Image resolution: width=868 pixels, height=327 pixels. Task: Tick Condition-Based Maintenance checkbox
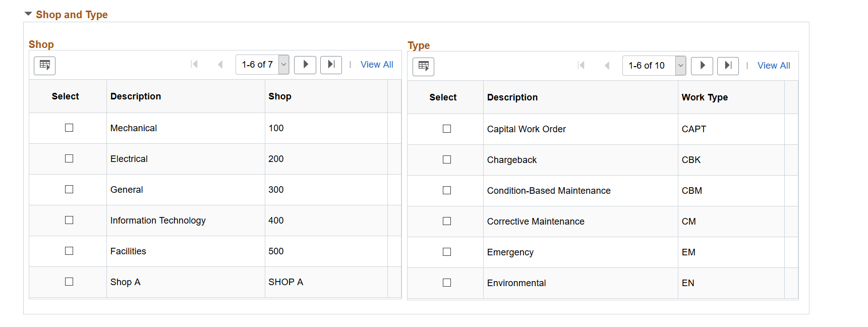[447, 190]
